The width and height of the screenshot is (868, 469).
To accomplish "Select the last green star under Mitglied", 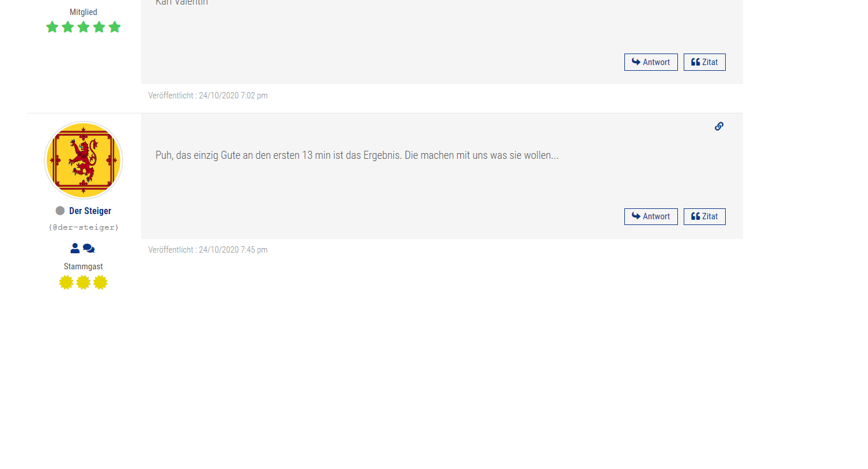I will pos(115,27).
